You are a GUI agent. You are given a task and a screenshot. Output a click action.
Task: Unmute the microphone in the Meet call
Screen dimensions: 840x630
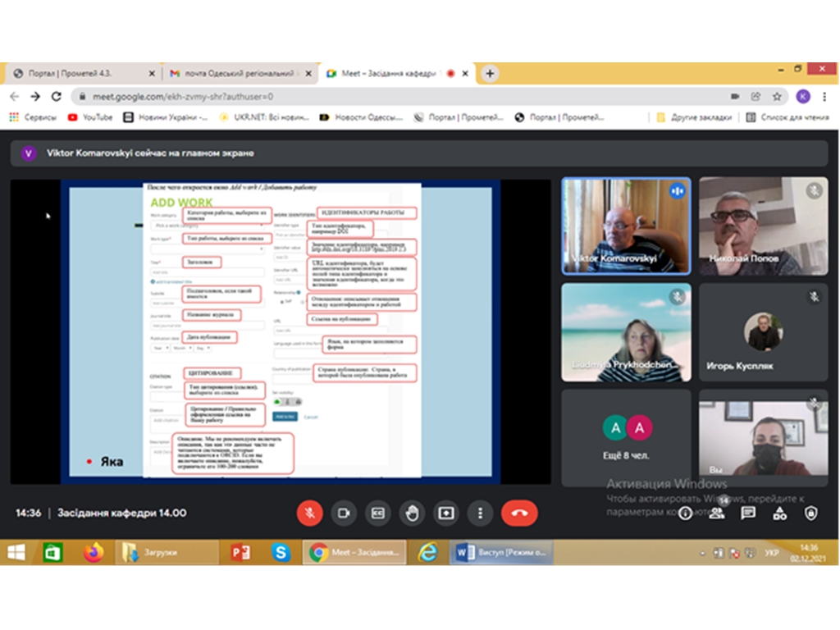point(309,514)
